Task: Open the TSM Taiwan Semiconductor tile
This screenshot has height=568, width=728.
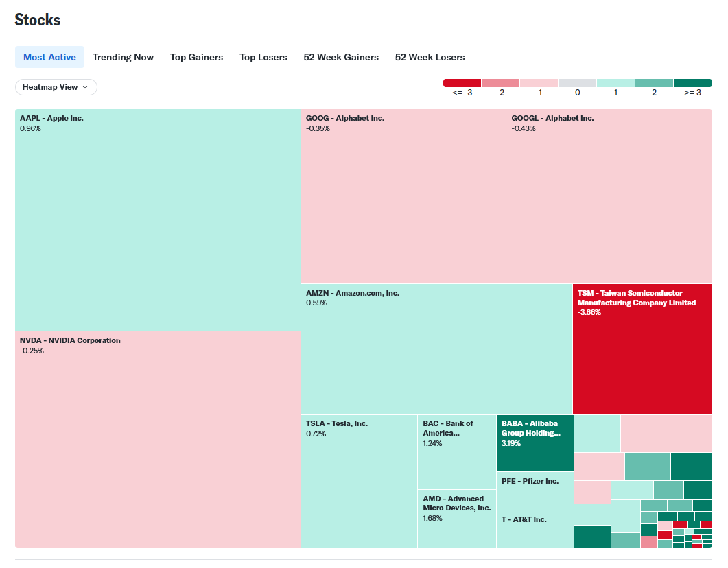Action: [642, 349]
